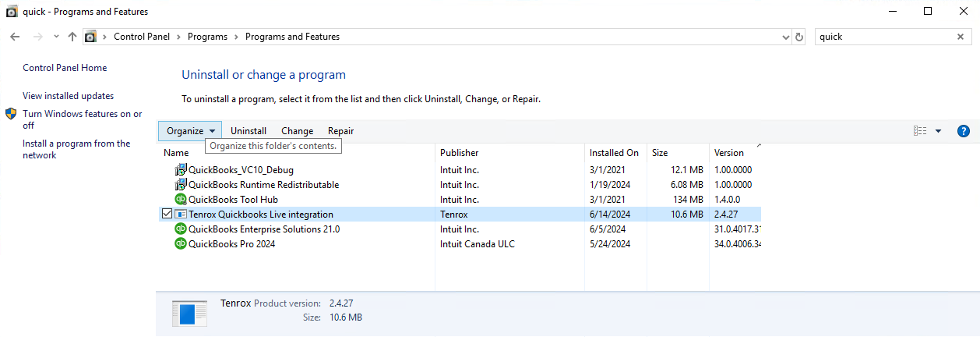Click Repair in the toolbar

(x=340, y=131)
